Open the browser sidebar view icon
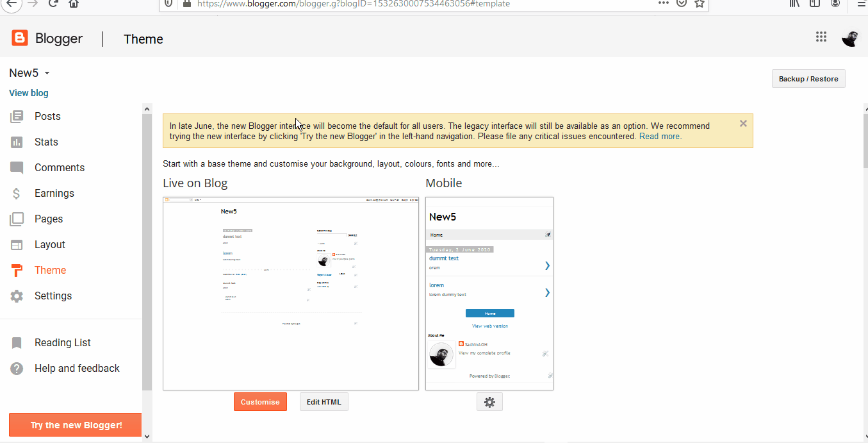Screen dimensions: 868x443 814,3
